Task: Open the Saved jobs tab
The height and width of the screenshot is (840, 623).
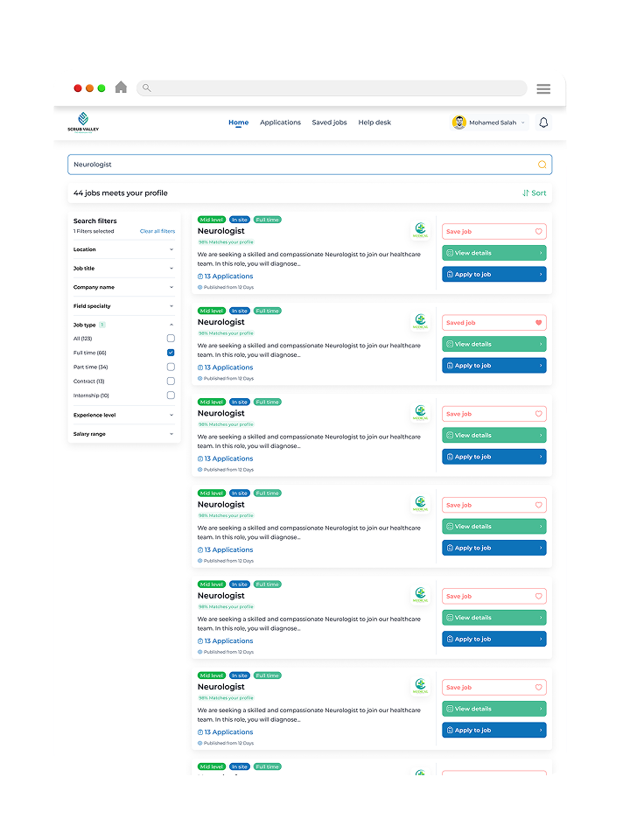Action: (x=329, y=122)
